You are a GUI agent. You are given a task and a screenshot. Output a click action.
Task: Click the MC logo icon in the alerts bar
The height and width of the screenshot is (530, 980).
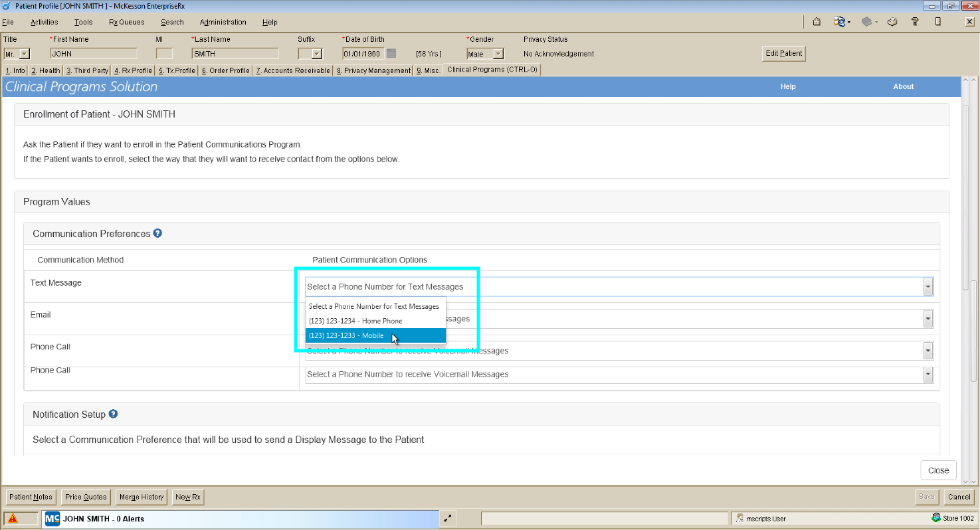tap(52, 519)
